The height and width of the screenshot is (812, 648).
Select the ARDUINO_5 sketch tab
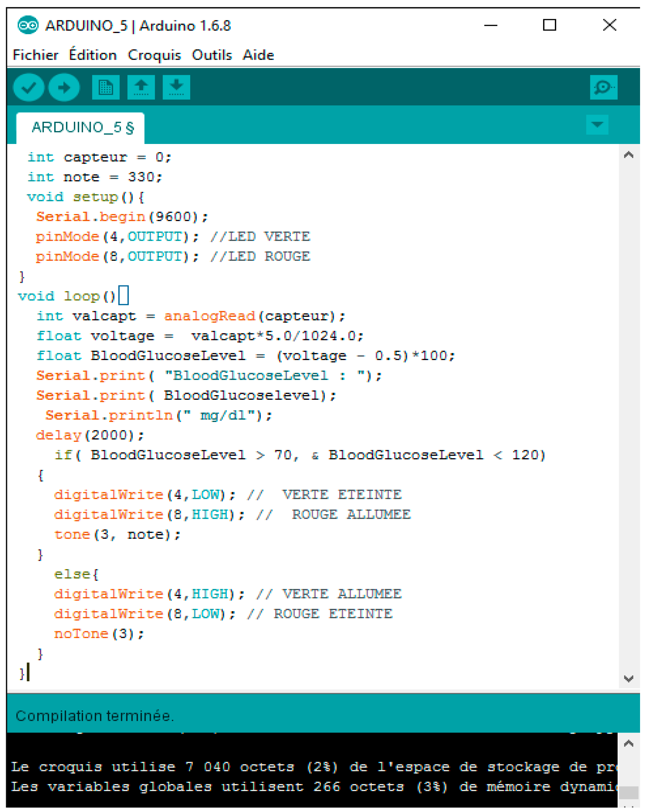(82, 128)
